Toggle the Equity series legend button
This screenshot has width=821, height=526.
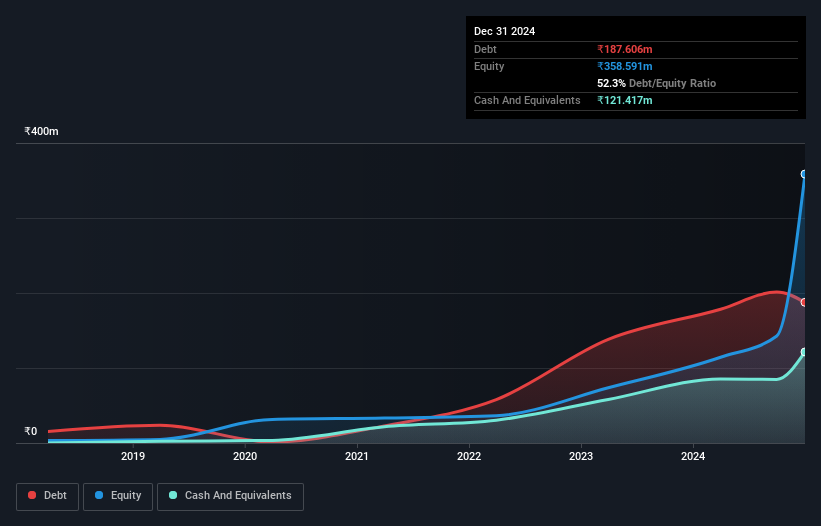(x=118, y=496)
